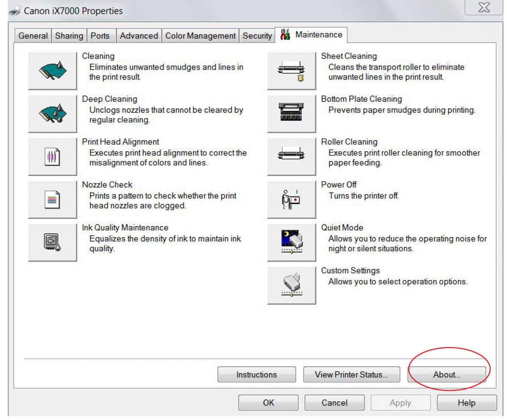Image resolution: width=507 pixels, height=420 pixels.
Task: Start Sheet Cleaning via its icon
Action: (x=292, y=71)
